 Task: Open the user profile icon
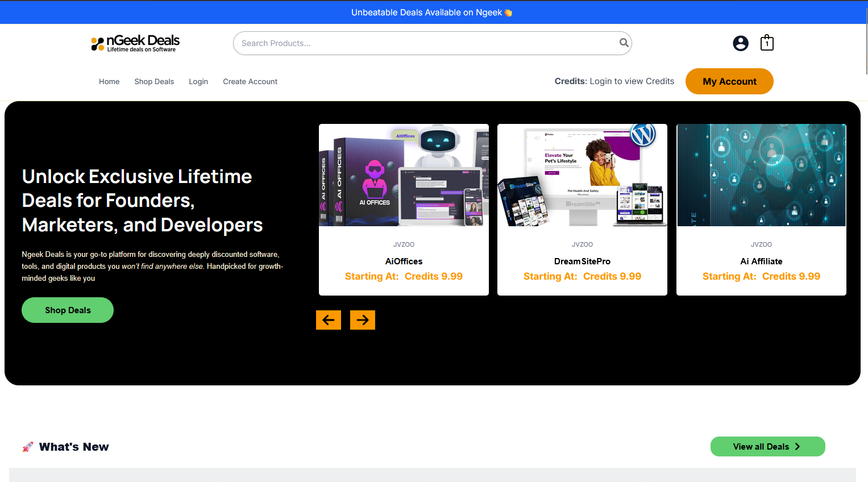pyautogui.click(x=740, y=43)
